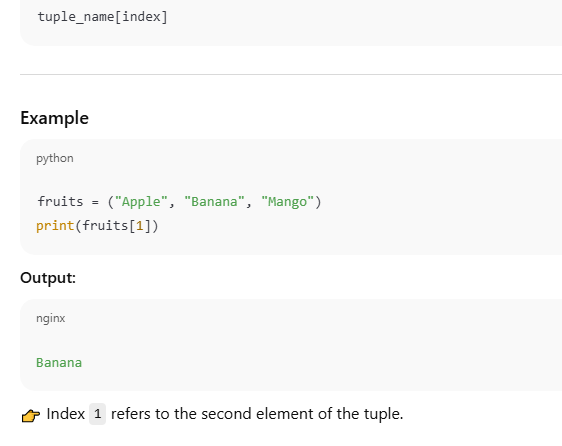The image size is (562, 446).
Task: Click the 'fruits' variable name in assignment
Action: click(60, 201)
